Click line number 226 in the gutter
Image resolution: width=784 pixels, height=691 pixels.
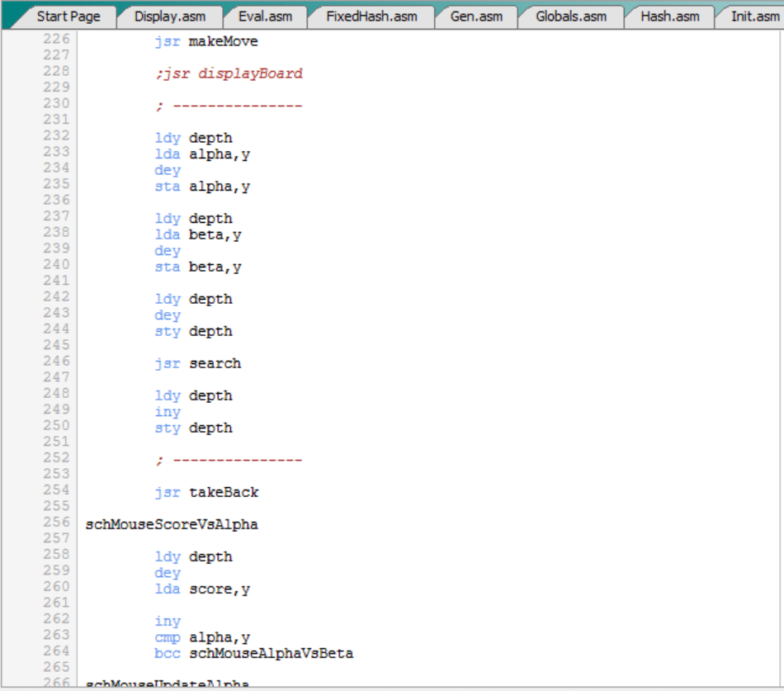(56, 39)
